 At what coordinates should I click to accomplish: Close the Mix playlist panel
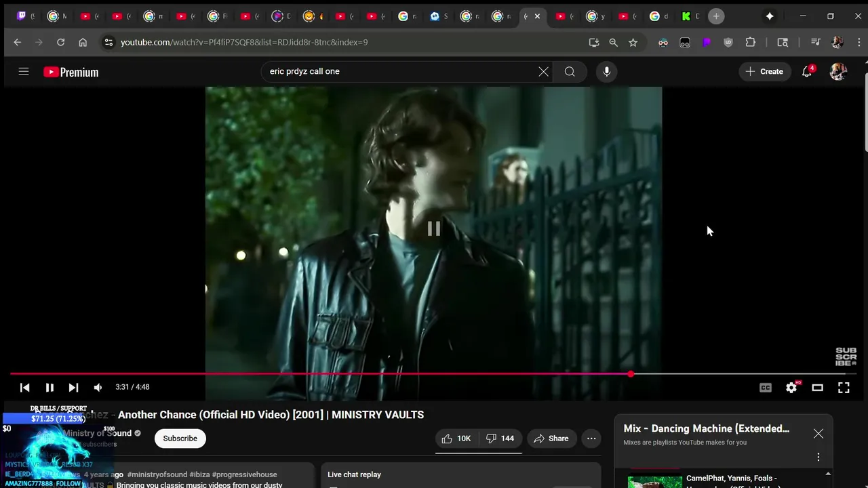tap(818, 434)
